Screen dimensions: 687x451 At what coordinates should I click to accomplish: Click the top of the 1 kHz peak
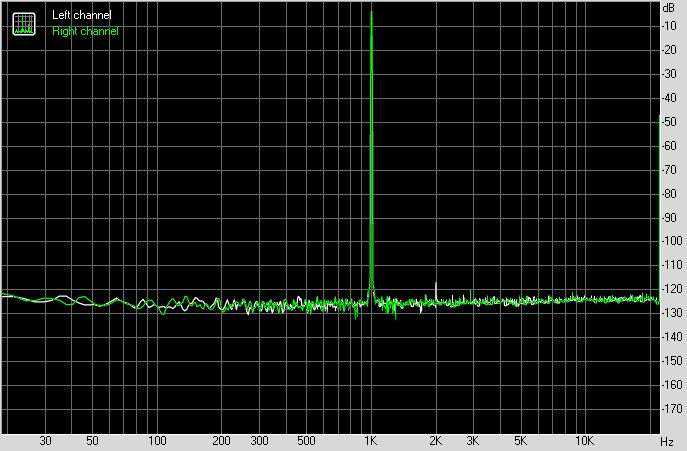[x=372, y=12]
